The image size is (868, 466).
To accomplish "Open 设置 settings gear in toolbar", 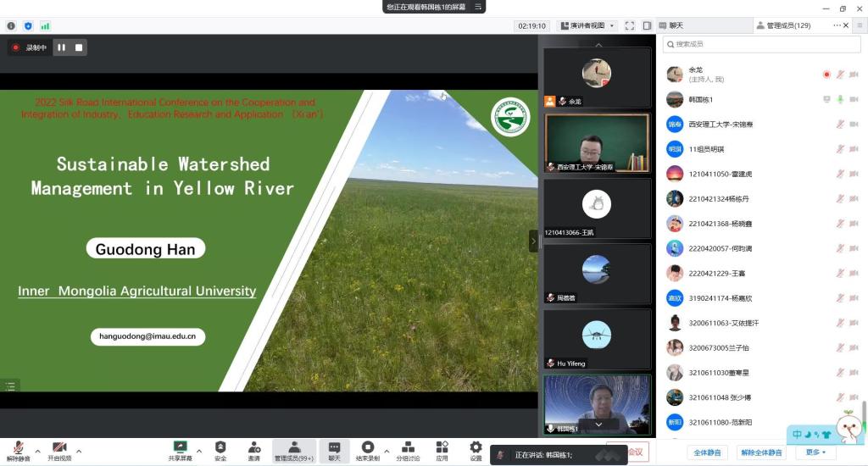I will [x=476, y=451].
